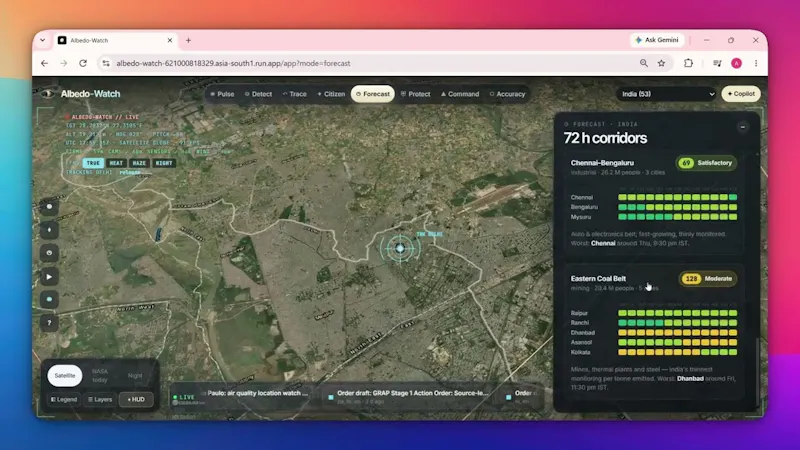
Task: Click the browser forward arrow
Action: [63, 63]
